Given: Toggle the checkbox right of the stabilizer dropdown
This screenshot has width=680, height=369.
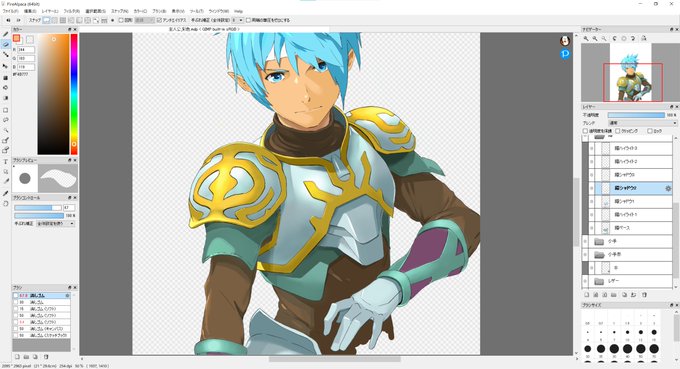Looking at the screenshot, I should 248,20.
